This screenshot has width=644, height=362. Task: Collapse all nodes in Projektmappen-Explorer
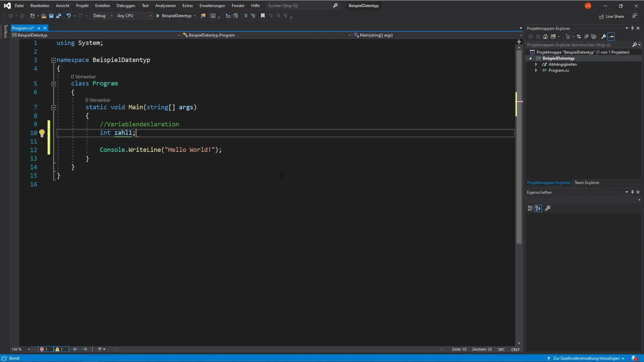[x=586, y=37]
